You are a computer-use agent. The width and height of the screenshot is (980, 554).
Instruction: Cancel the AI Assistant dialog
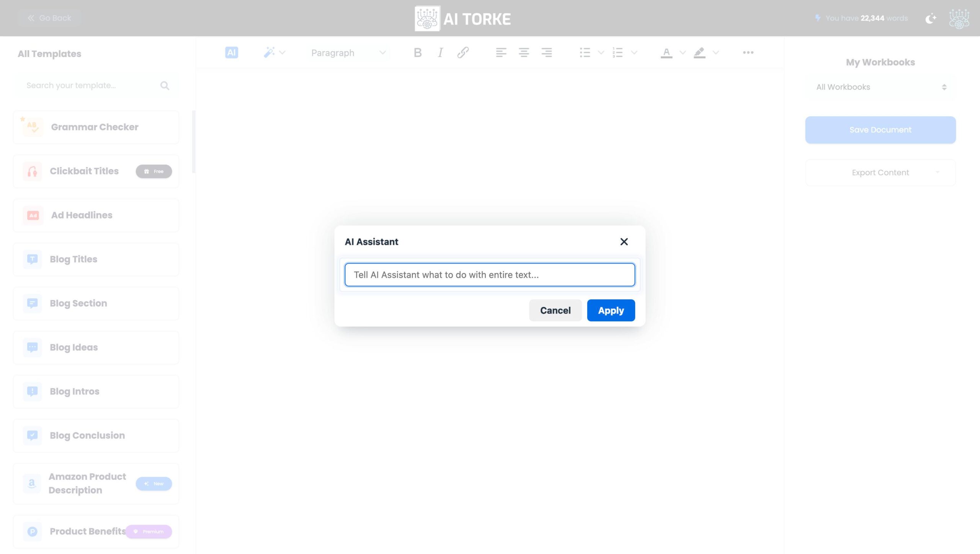555,310
